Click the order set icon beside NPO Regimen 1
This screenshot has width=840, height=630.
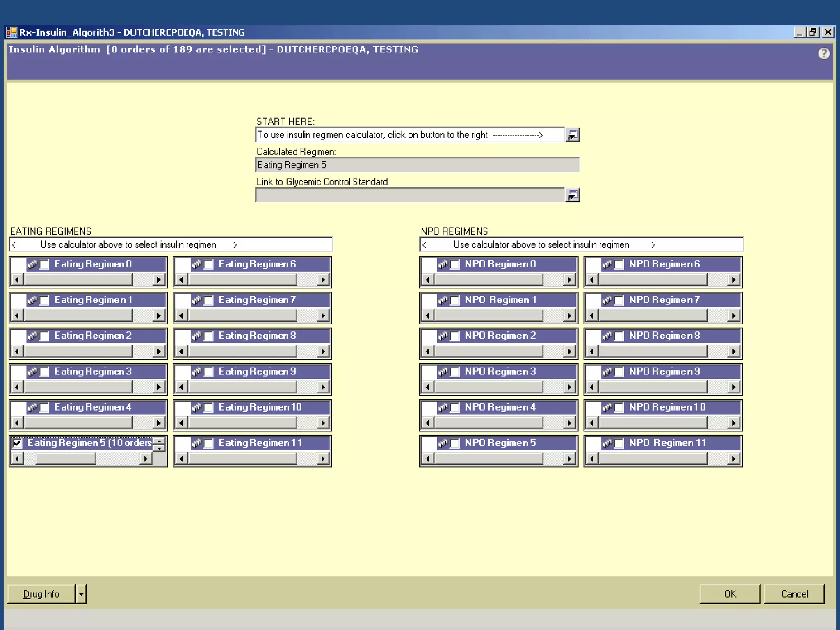[443, 300]
